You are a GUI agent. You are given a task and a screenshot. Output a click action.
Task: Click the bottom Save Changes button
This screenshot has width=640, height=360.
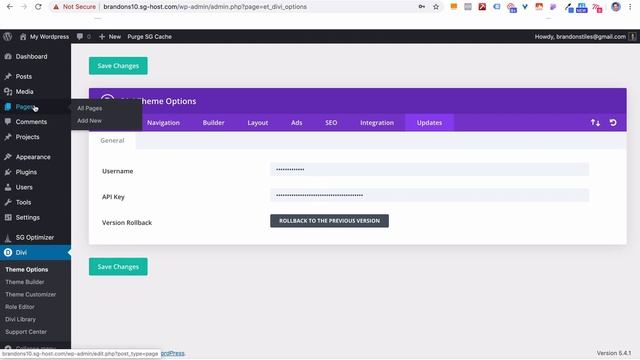click(118, 267)
